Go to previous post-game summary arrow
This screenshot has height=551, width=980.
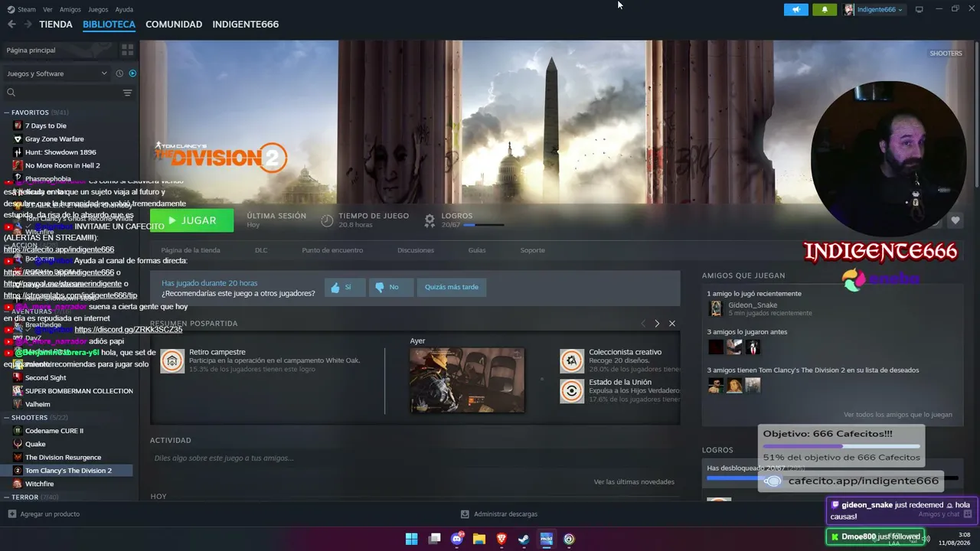click(643, 324)
